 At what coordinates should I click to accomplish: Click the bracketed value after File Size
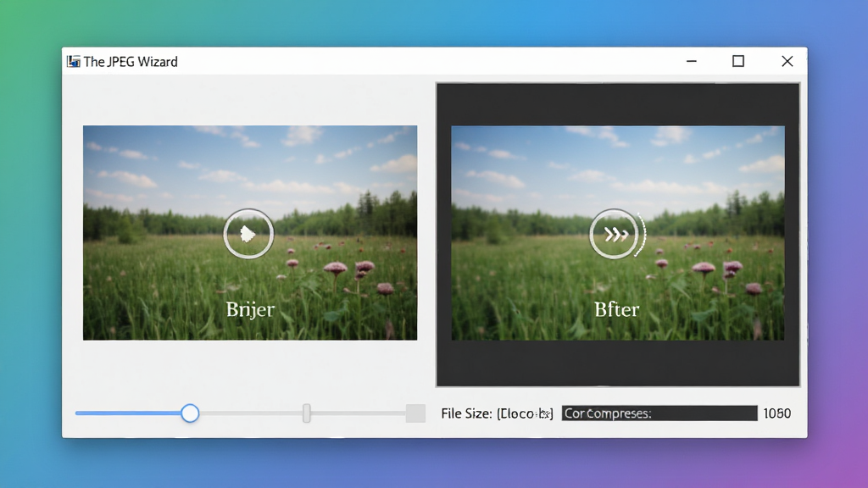(525, 413)
